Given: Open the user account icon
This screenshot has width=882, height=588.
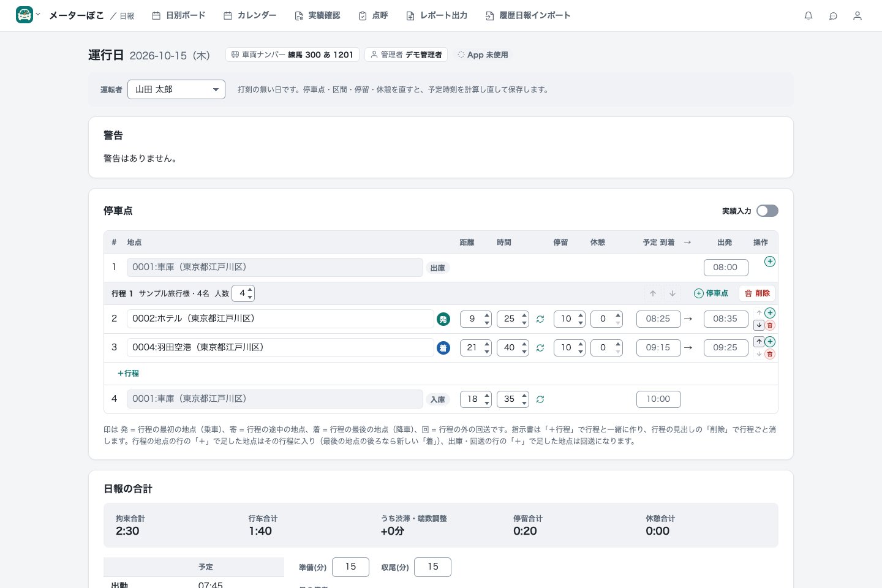Looking at the screenshot, I should coord(858,16).
